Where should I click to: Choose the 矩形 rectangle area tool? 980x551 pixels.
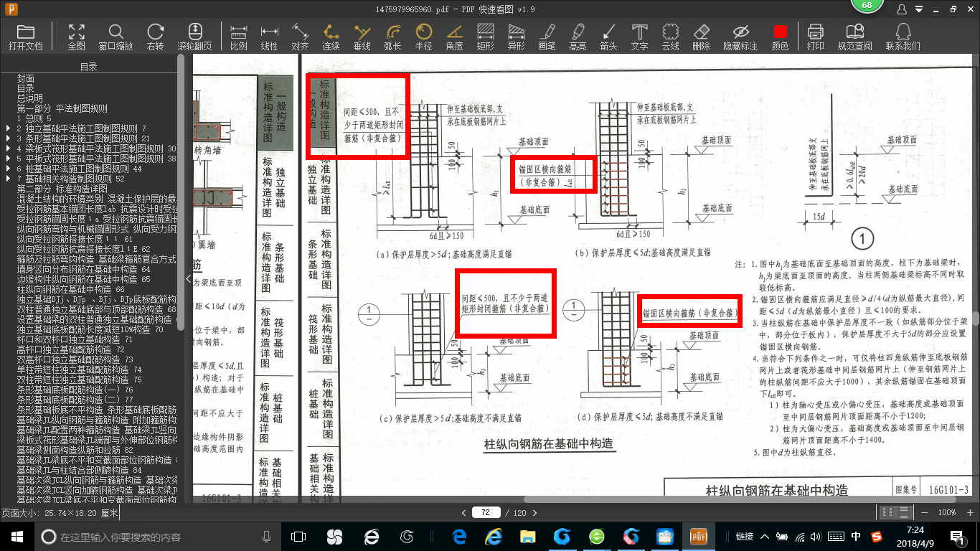pyautogui.click(x=485, y=37)
